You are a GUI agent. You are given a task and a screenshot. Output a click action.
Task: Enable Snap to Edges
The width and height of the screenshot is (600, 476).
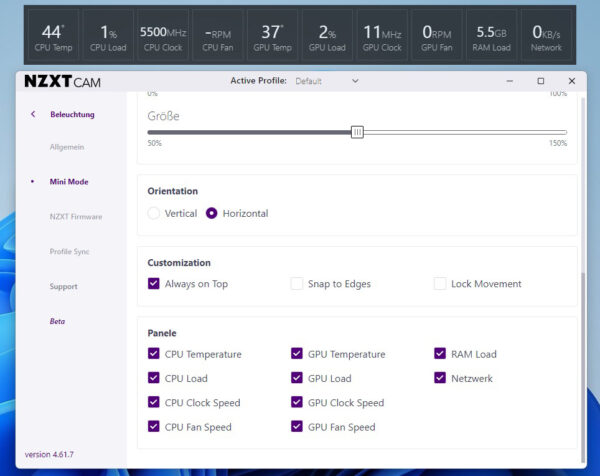point(297,284)
